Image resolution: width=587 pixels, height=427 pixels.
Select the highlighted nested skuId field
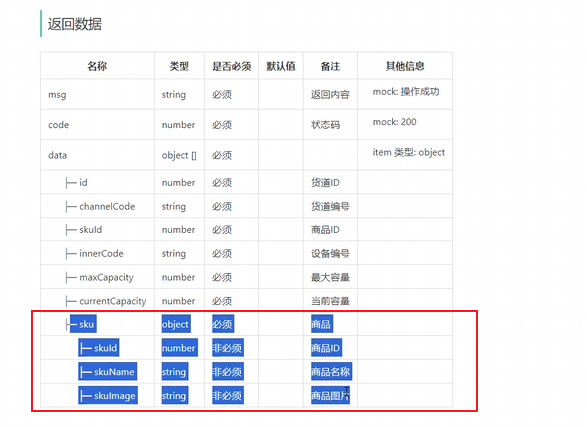(x=106, y=348)
